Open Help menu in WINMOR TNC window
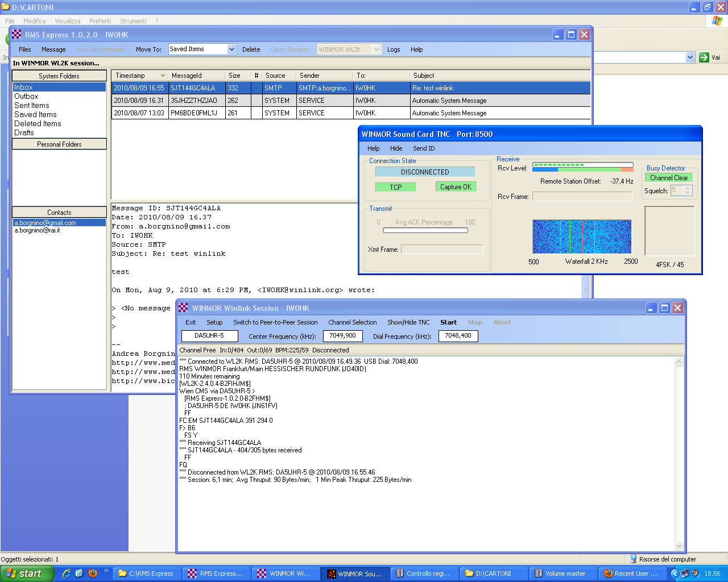 (374, 148)
